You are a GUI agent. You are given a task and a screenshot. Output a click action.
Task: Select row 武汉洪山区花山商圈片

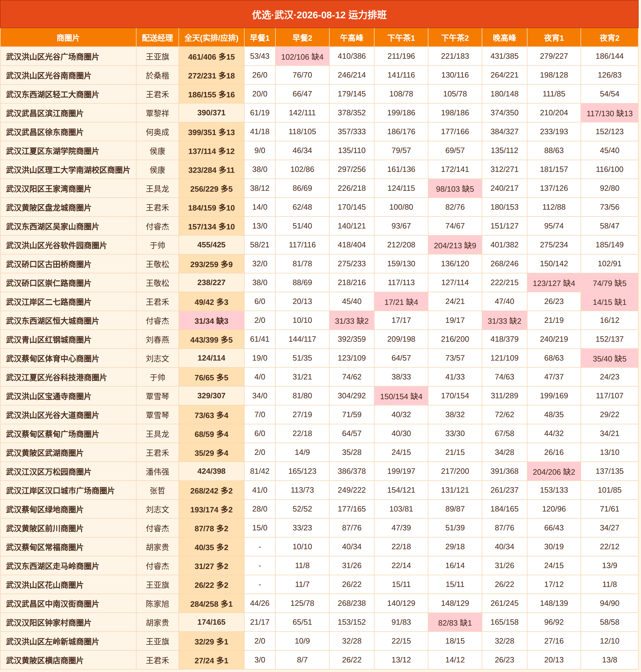pos(319,585)
